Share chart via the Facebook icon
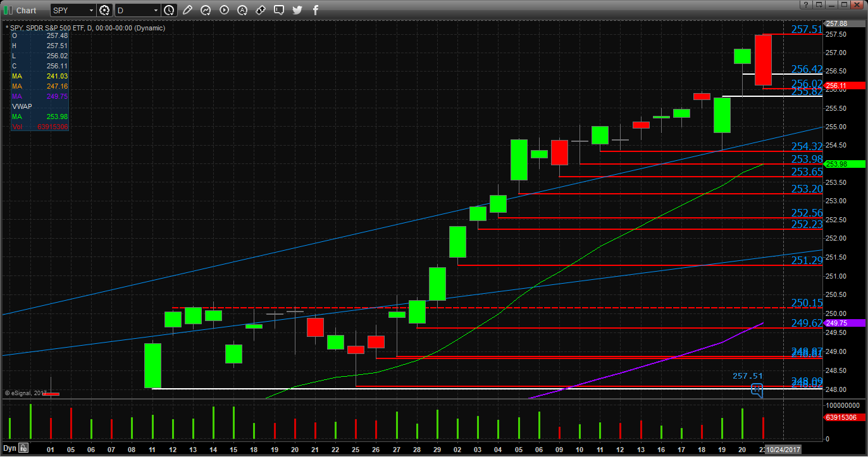868x461 pixels. (315, 10)
